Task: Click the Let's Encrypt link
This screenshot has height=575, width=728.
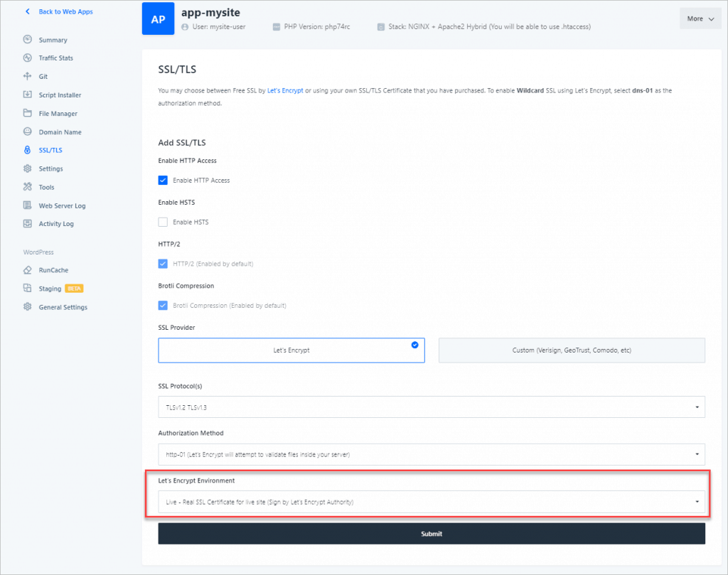Action: [x=285, y=90]
